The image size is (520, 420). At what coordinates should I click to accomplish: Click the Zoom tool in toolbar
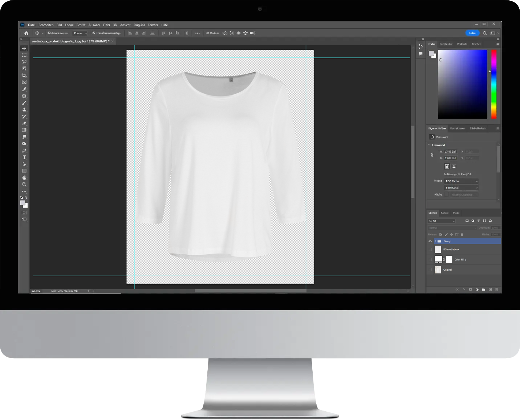[x=24, y=185]
